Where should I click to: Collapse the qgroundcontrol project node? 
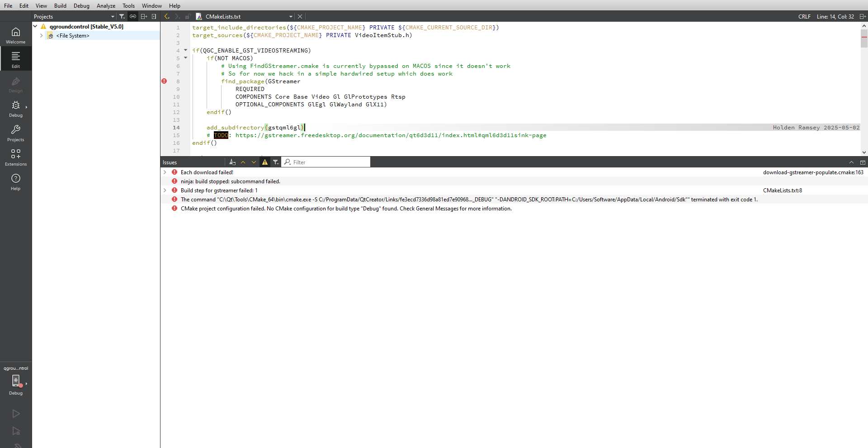[x=35, y=27]
